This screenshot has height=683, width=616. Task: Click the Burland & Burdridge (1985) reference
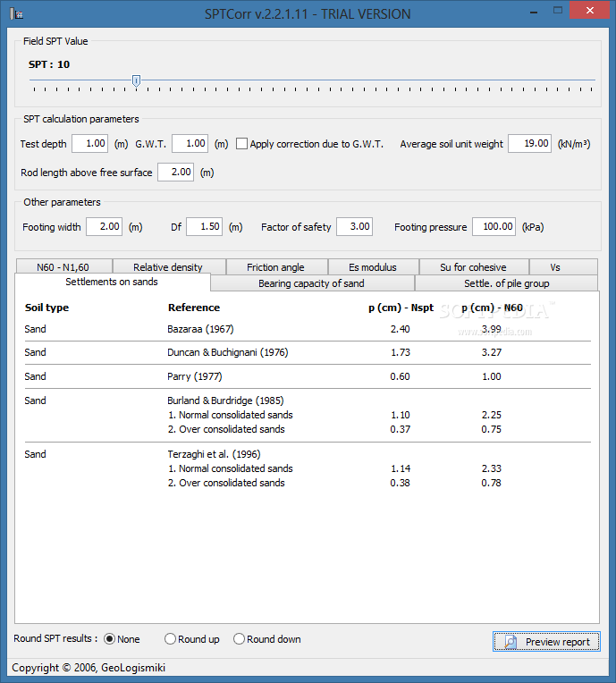[225, 401]
